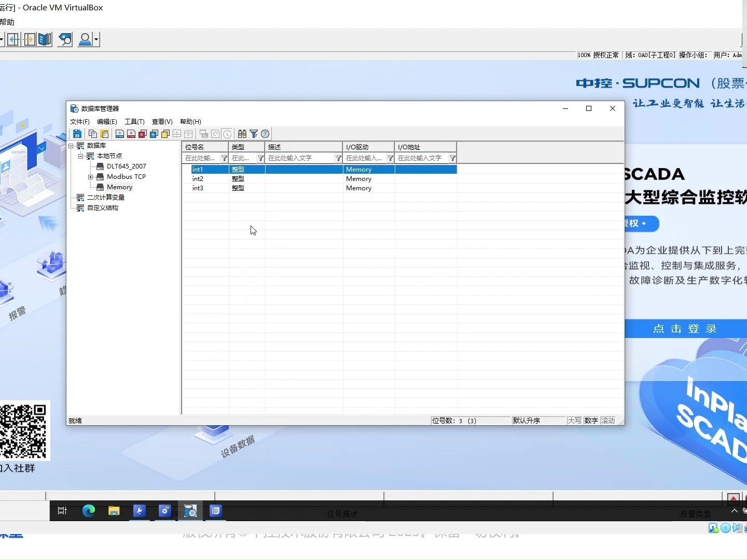Click the add tag icon with plus sign

120,134
